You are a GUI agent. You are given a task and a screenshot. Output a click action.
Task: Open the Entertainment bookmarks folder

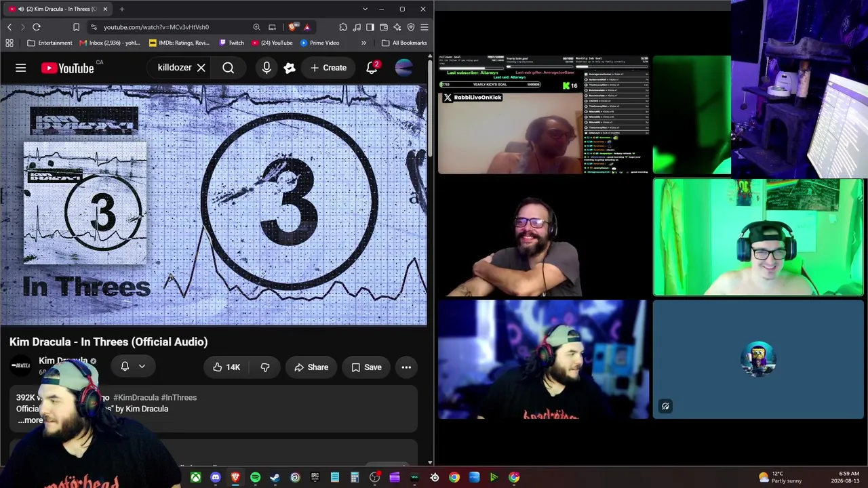coord(50,43)
